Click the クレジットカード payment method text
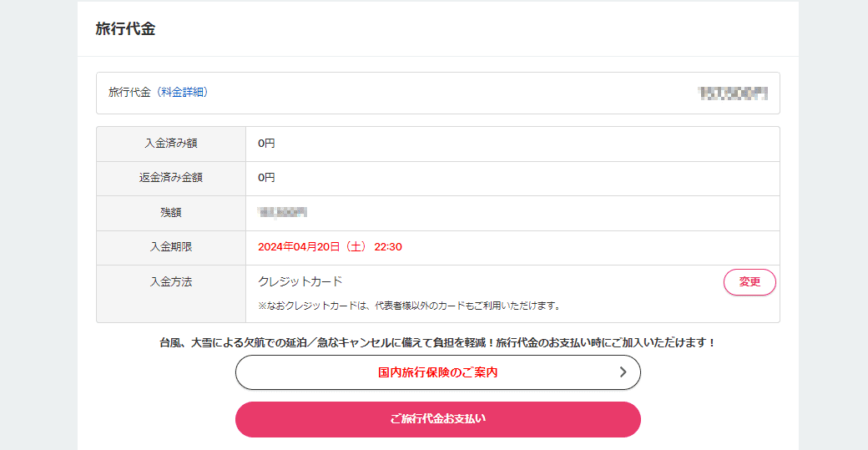The height and width of the screenshot is (450, 868). point(300,282)
